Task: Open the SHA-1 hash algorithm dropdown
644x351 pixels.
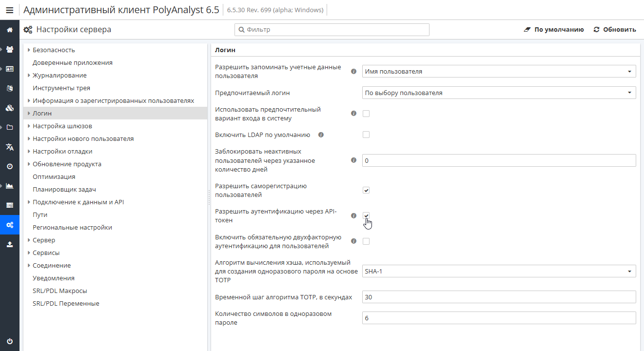Action: tap(499, 271)
